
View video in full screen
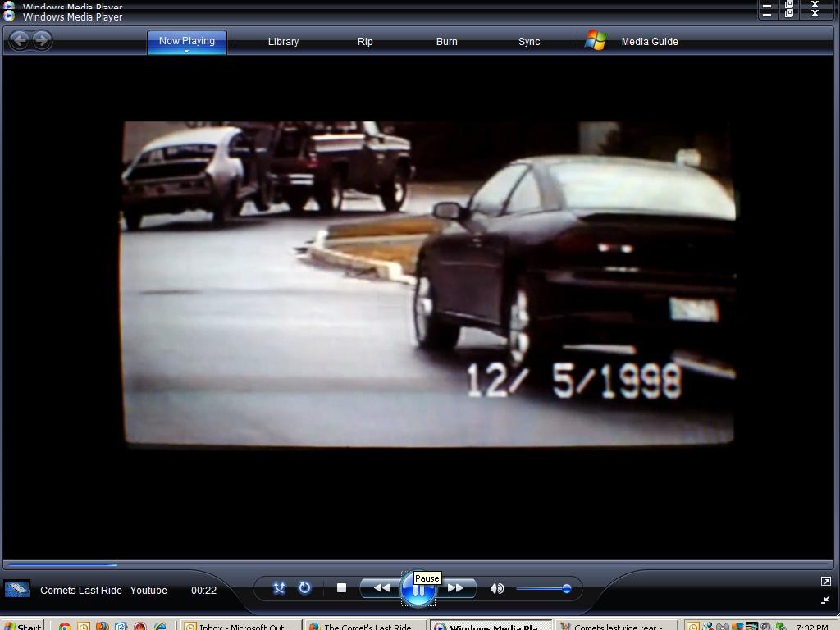(825, 582)
